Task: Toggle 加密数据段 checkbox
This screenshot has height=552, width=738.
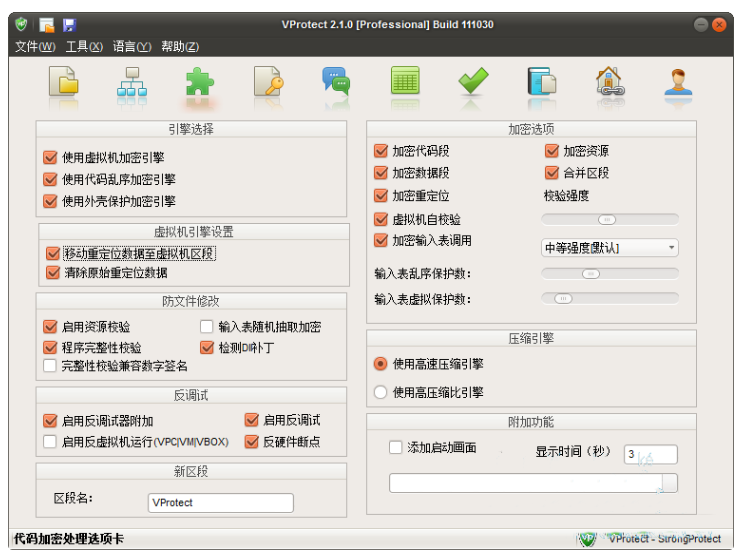Action: [x=381, y=173]
